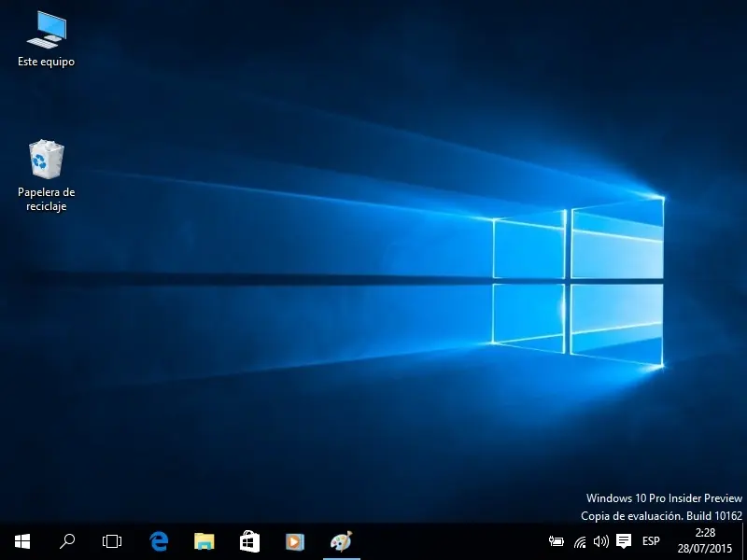Open the Start menu Windows logo

(x=22, y=541)
